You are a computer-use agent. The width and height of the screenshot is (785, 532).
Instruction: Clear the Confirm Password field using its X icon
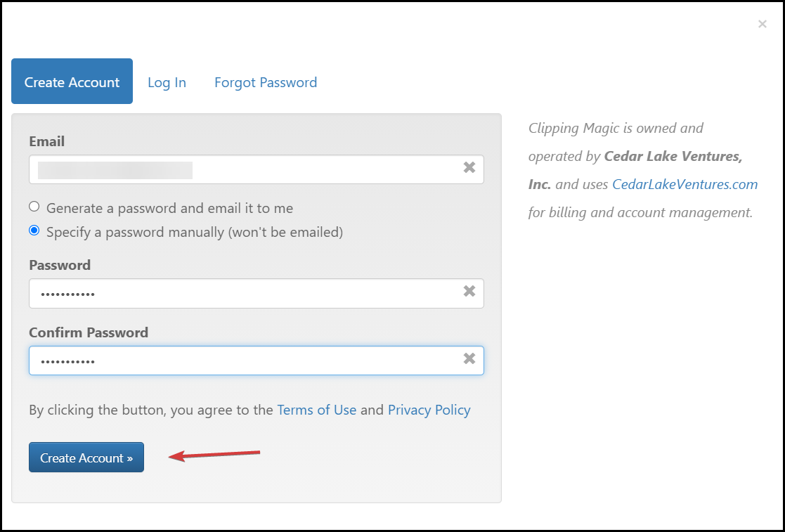pos(469,358)
